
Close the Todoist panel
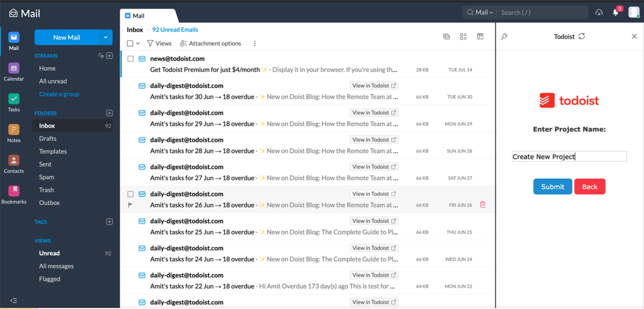pos(634,37)
